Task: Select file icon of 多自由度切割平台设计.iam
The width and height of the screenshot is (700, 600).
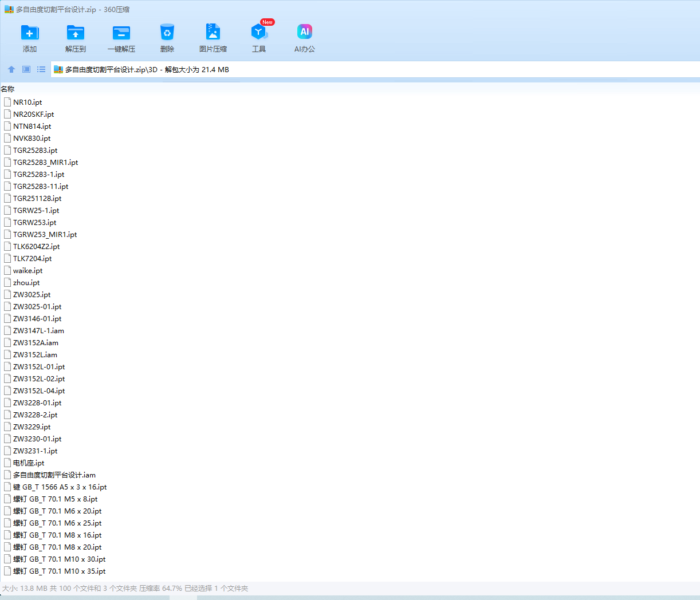Action: [7, 475]
